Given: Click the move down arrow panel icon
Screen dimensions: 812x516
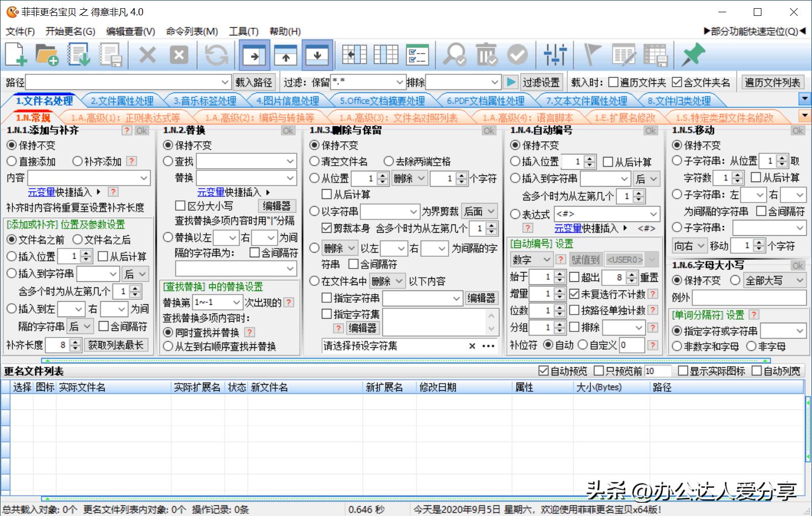Looking at the screenshot, I should point(317,55).
